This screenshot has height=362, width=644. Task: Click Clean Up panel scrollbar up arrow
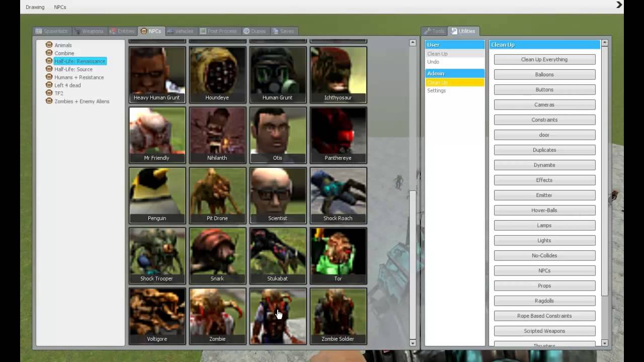pyautogui.click(x=605, y=43)
